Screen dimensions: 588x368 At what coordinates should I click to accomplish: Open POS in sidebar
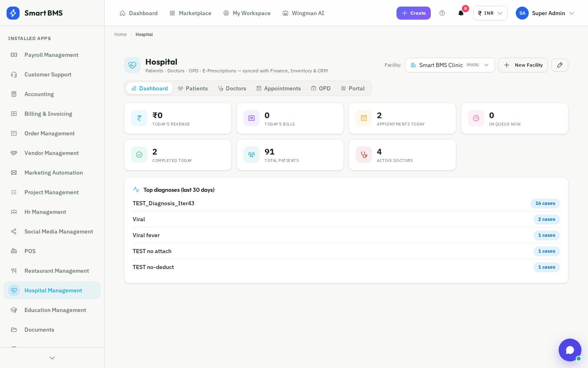52,251
